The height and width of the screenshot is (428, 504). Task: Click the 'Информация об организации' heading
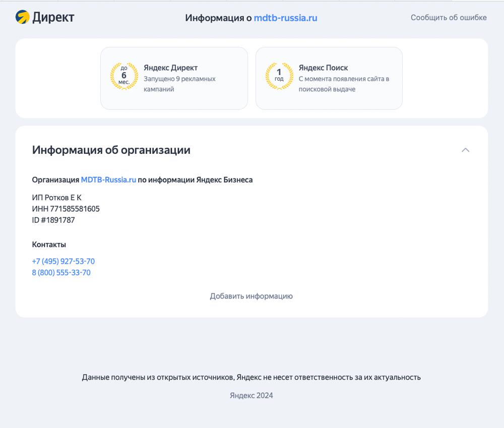point(111,150)
